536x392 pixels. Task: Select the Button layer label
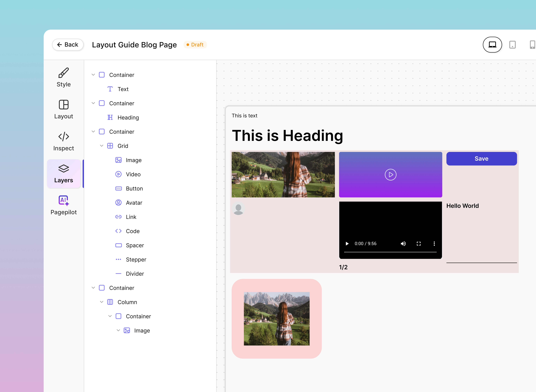point(134,189)
